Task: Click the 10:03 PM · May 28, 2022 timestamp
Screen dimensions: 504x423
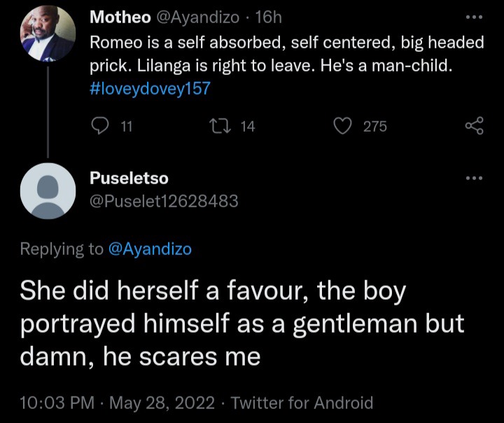Action: click(x=118, y=403)
